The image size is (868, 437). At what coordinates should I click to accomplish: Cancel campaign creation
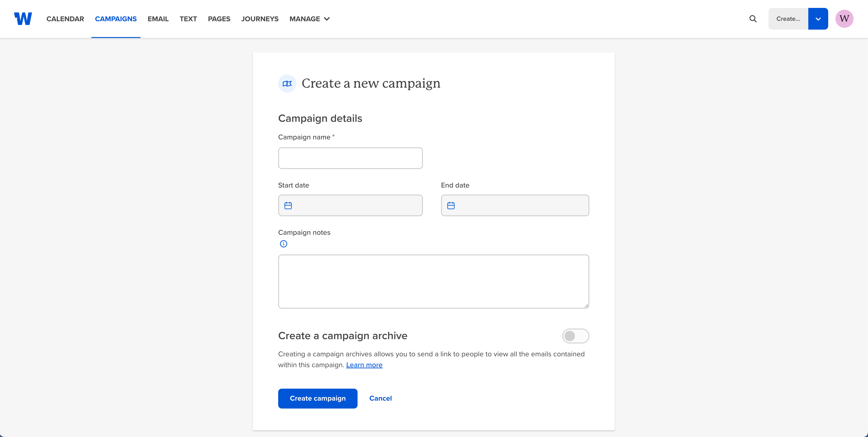tap(380, 398)
